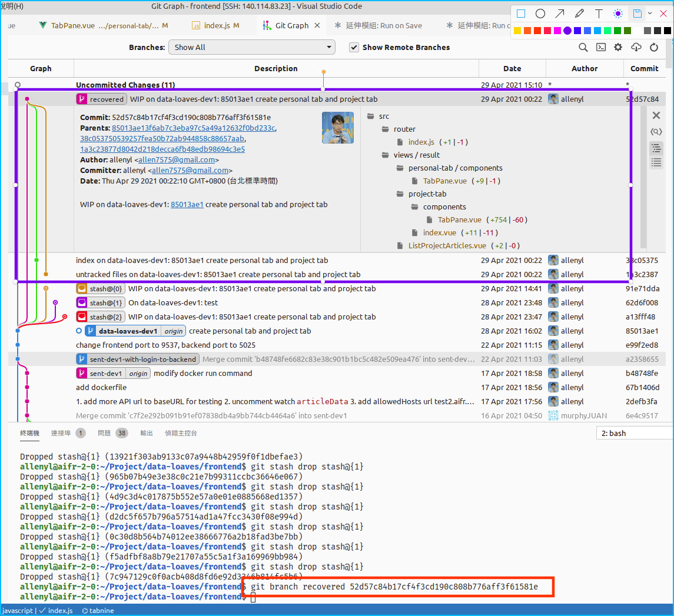674x616 pixels.
Task: Toggle Show Remote Branches checkbox
Action: [354, 48]
